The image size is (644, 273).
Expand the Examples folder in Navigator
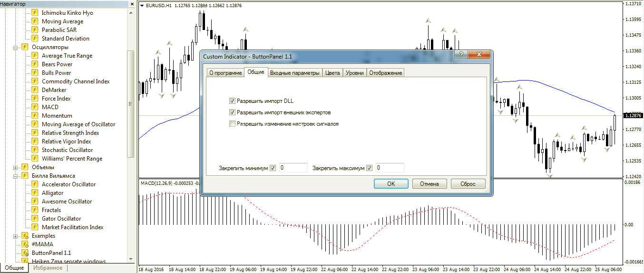coord(15,236)
